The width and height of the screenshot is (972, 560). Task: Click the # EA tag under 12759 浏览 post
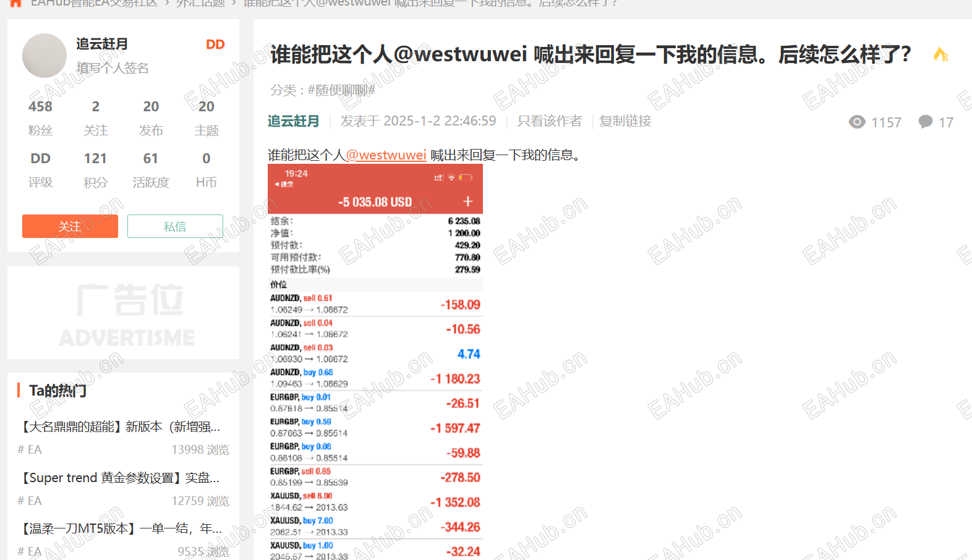click(x=30, y=501)
